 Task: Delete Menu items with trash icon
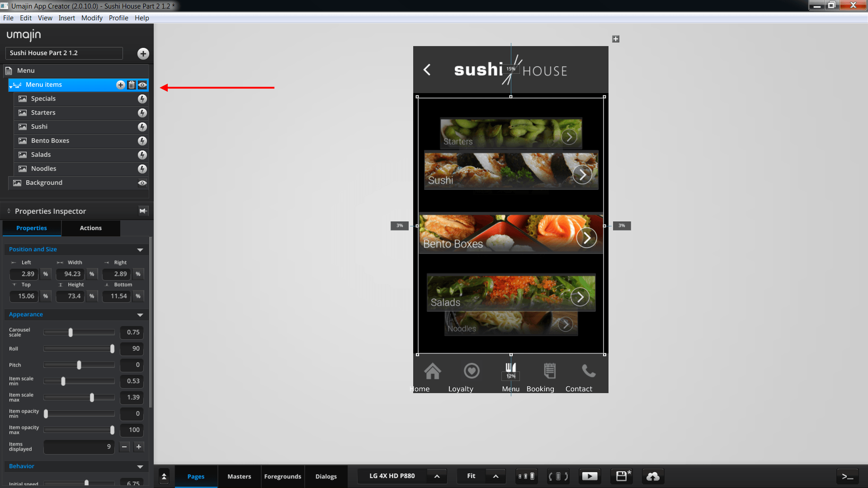(x=132, y=85)
